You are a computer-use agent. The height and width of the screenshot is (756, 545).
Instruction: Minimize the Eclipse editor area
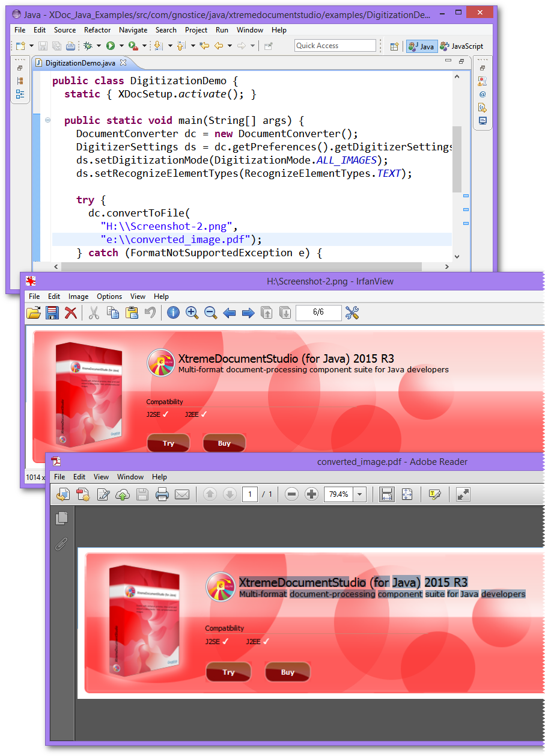click(x=448, y=61)
